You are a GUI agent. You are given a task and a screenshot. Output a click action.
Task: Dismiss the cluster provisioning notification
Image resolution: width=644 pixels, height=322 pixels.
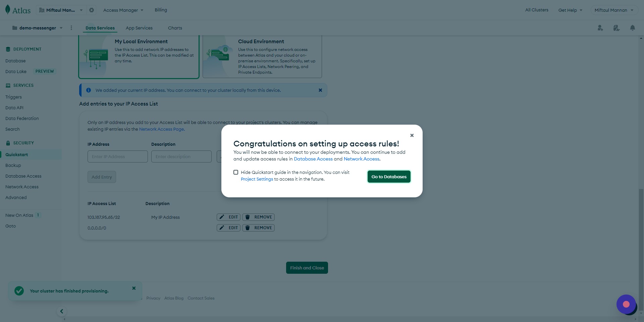[x=134, y=288]
